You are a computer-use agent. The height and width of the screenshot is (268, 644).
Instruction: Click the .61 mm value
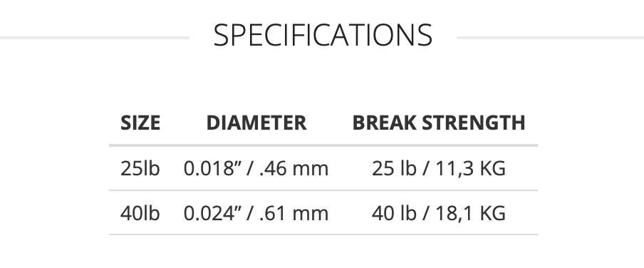294,214
